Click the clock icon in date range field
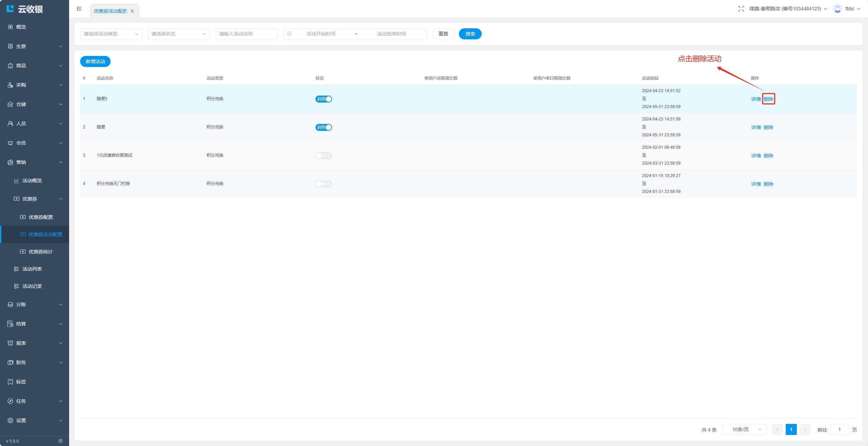Screen dimensions: 868x446 pyautogui.click(x=289, y=34)
